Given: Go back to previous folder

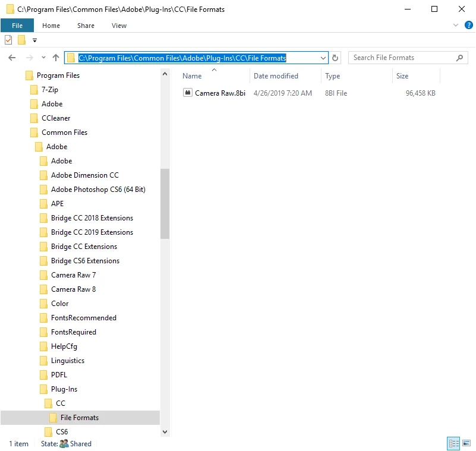Looking at the screenshot, I should click(x=12, y=58).
